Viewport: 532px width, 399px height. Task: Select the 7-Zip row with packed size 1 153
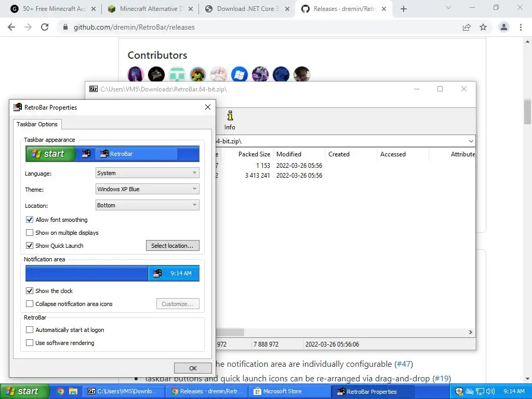[345, 166]
